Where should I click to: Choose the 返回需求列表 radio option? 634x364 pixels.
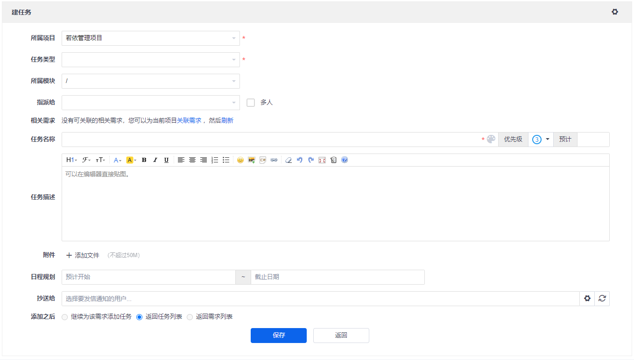click(190, 317)
